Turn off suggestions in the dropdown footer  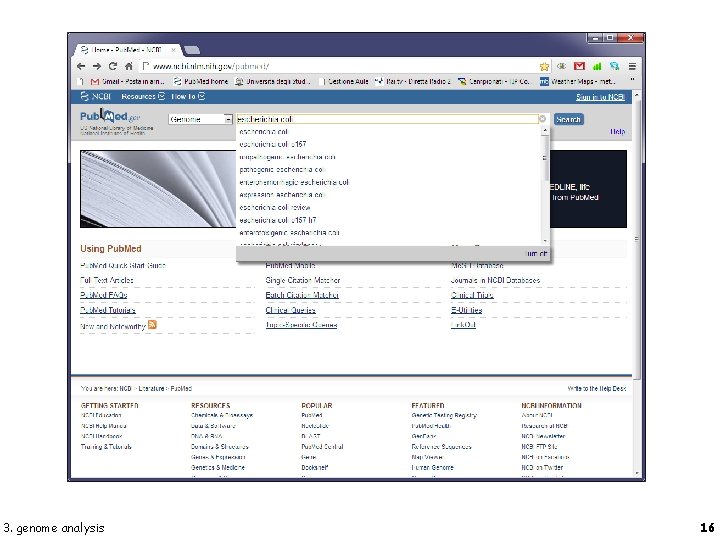pos(536,253)
